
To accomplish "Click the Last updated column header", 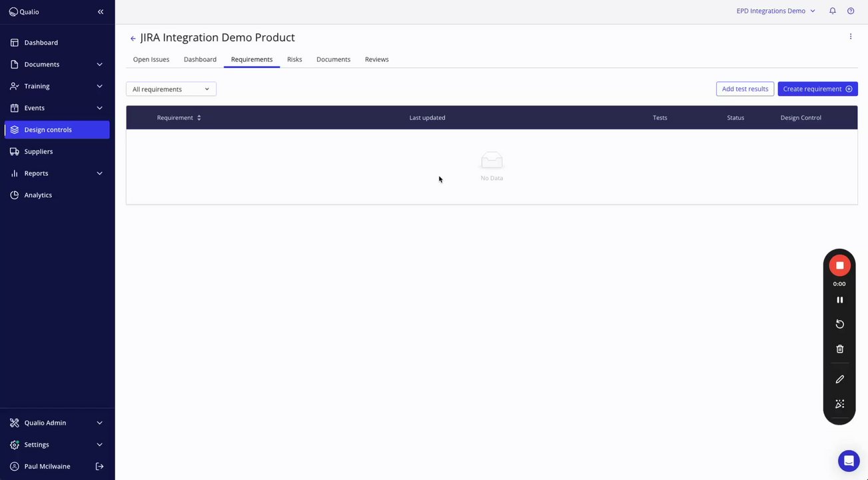I will click(427, 118).
